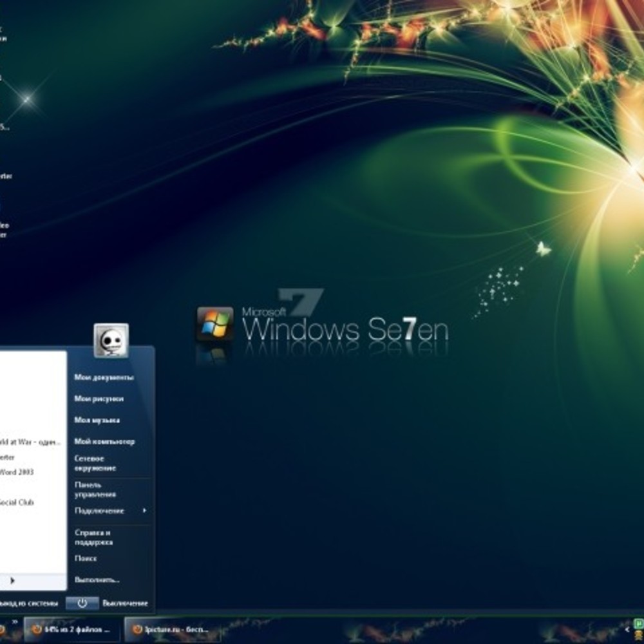Select Поиск in the Start menu
Screen dimensions: 644x644
(x=86, y=558)
